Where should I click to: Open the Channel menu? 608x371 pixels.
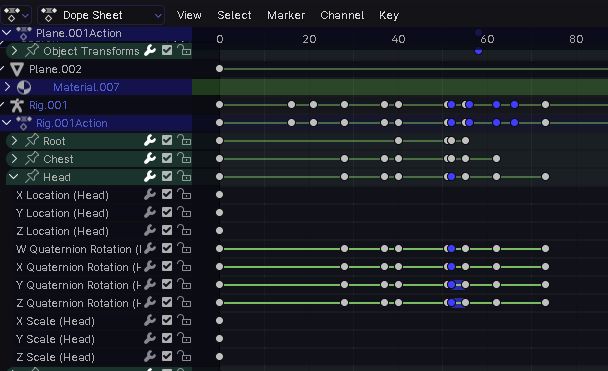click(342, 15)
